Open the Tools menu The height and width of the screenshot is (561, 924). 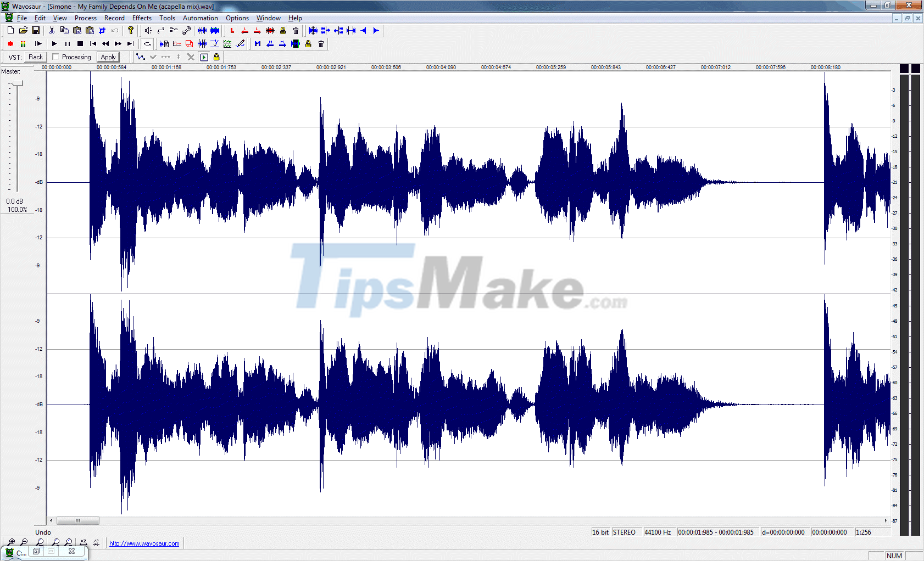pyautogui.click(x=167, y=18)
